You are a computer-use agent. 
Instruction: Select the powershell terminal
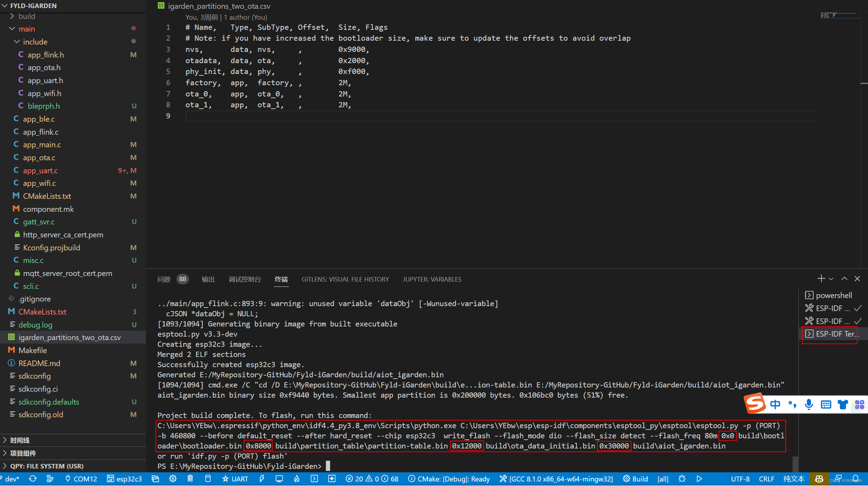tap(833, 295)
